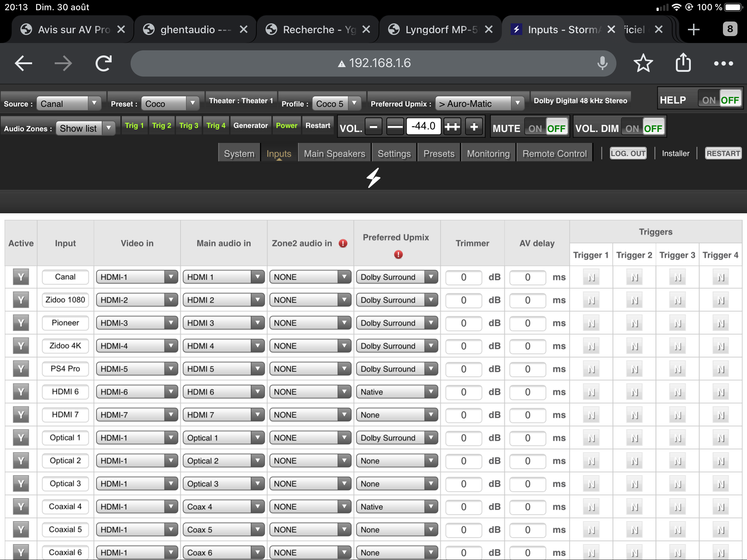Screen dimensions: 747x560
Task: Click the browser forward arrow
Action: 63,63
